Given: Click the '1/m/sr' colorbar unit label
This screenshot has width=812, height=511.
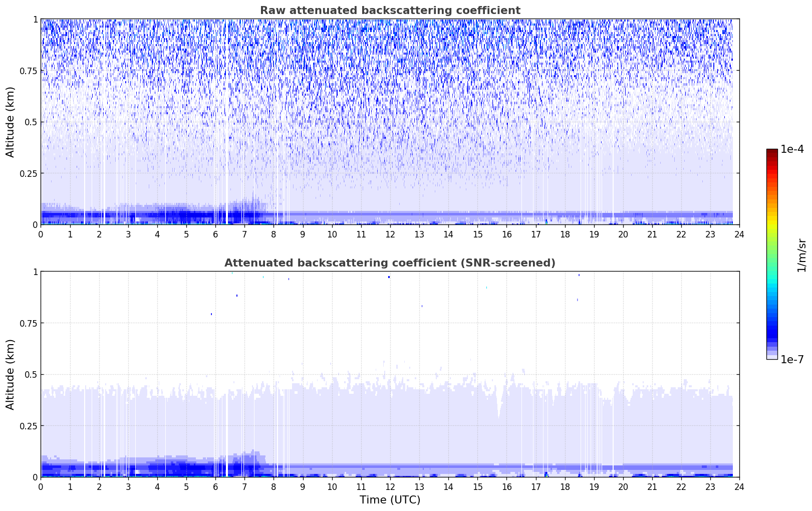Looking at the screenshot, I should click(801, 255).
